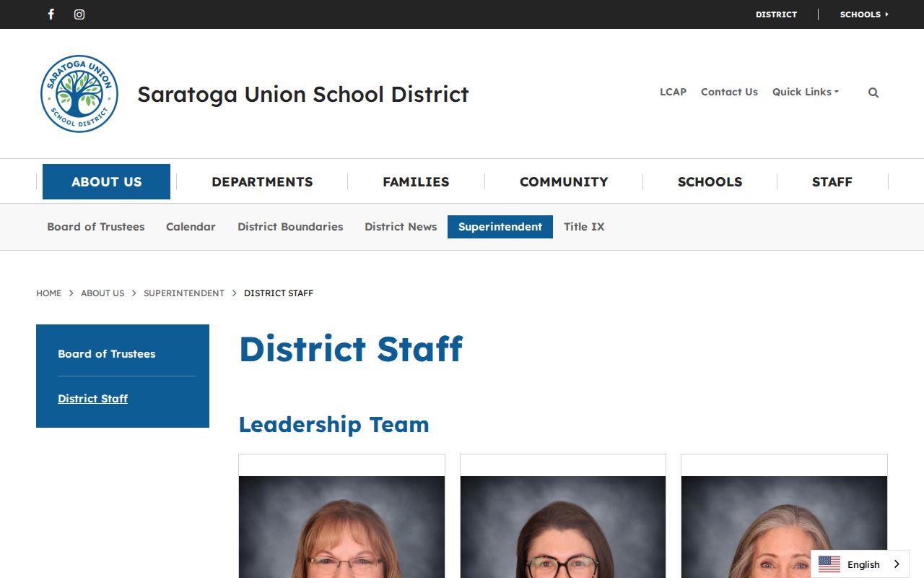
Task: Open the Community main menu
Action: (564, 181)
